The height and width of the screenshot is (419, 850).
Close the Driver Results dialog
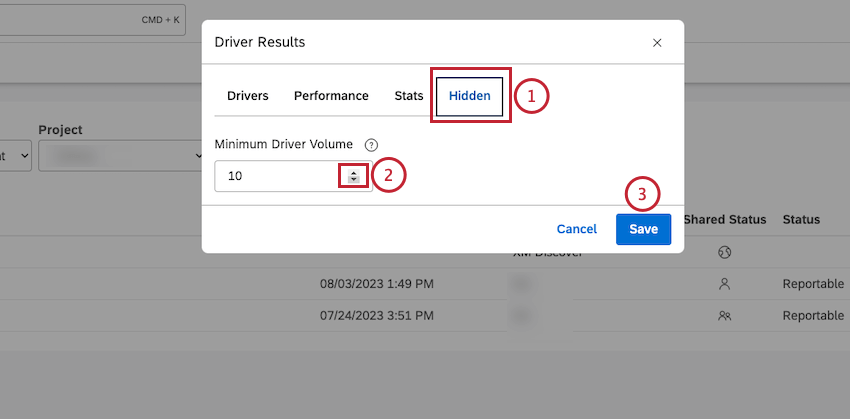657,43
